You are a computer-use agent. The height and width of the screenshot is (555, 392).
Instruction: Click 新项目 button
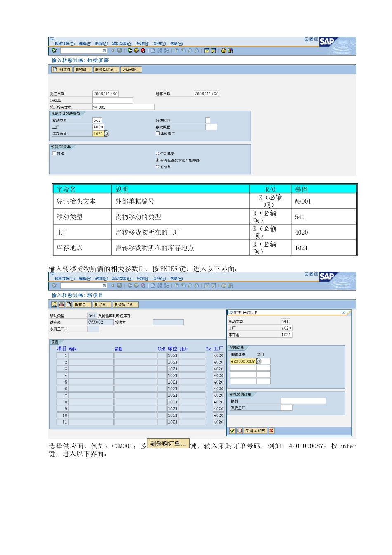click(61, 70)
